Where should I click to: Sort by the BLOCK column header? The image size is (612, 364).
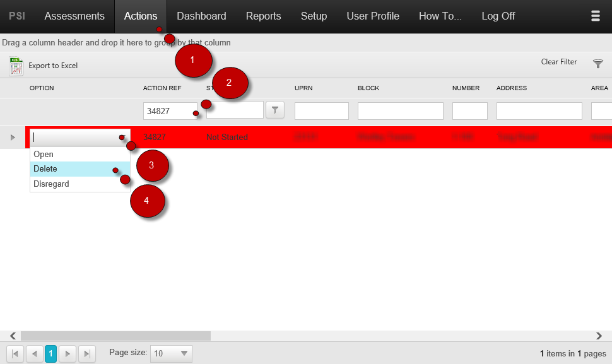[x=368, y=88]
